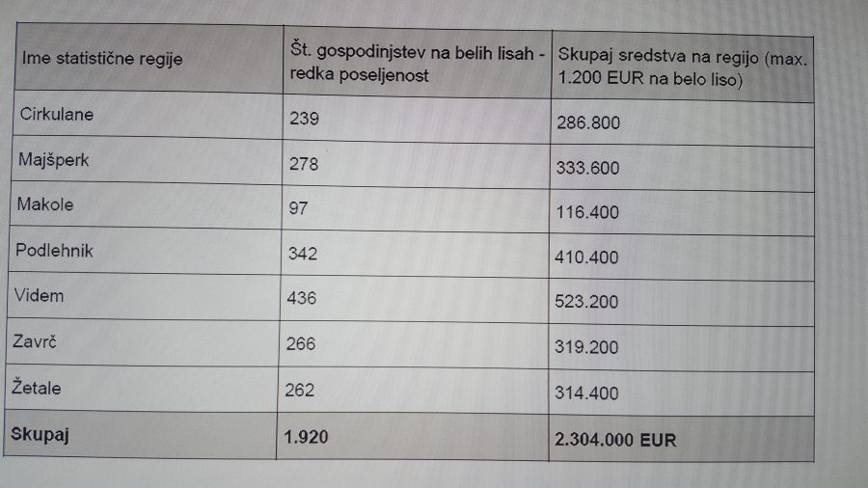Select the Zavrč row name
The image size is (868, 488).
(x=40, y=341)
